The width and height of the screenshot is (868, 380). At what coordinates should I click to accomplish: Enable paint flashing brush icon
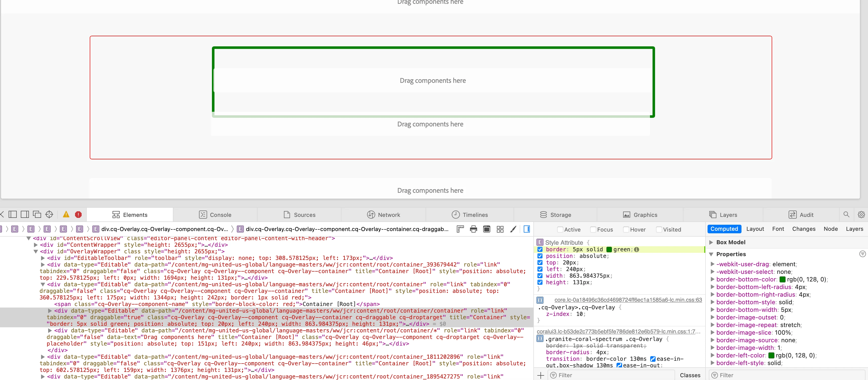pyautogui.click(x=513, y=229)
